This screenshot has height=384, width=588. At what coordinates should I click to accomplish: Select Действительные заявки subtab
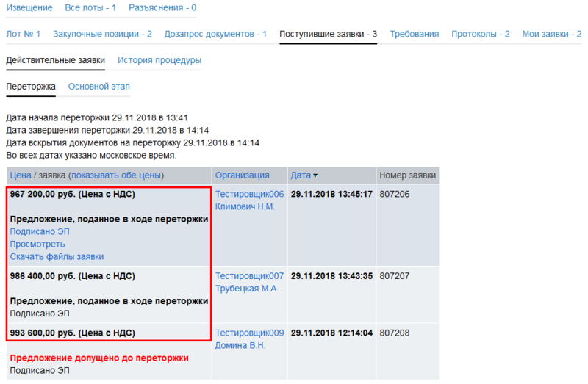pos(55,60)
